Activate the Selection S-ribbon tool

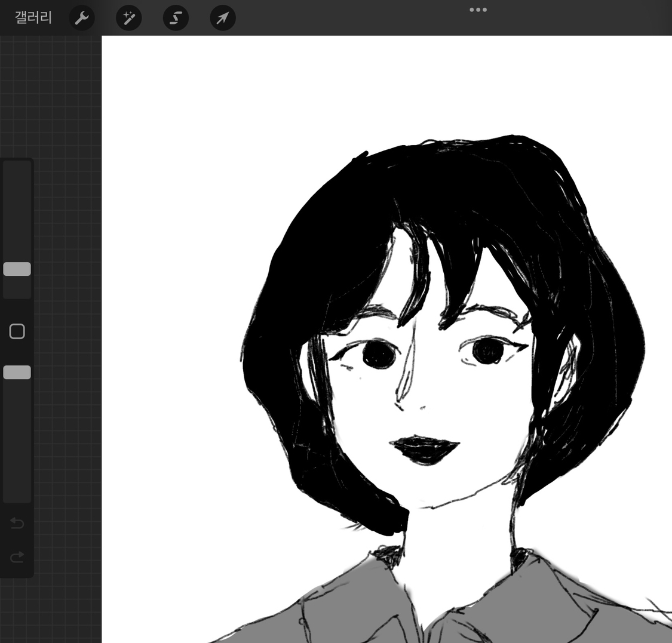pyautogui.click(x=176, y=18)
